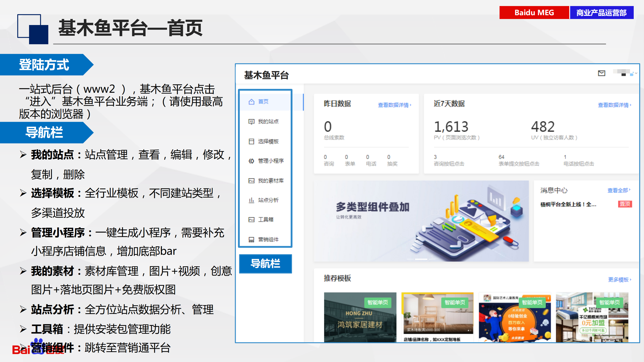Open the 国际艺术儿童教育 template thumbnail
This screenshot has height=362, width=644.
pos(515,317)
